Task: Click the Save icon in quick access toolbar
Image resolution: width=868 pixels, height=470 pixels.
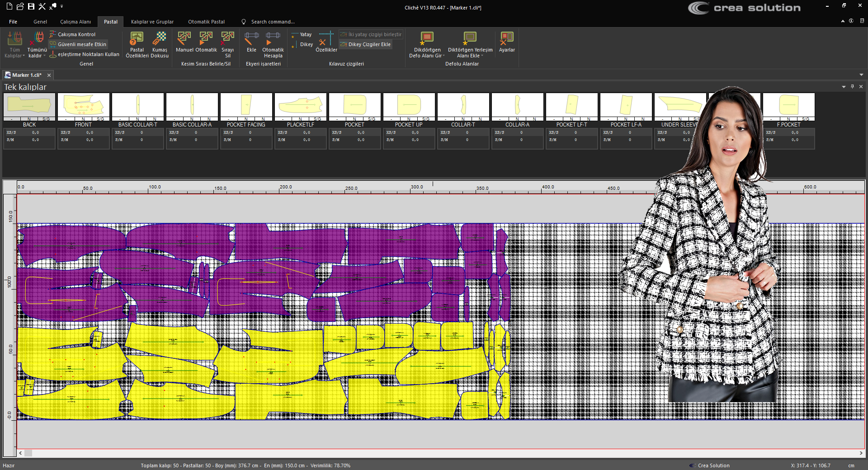Action: (x=31, y=6)
